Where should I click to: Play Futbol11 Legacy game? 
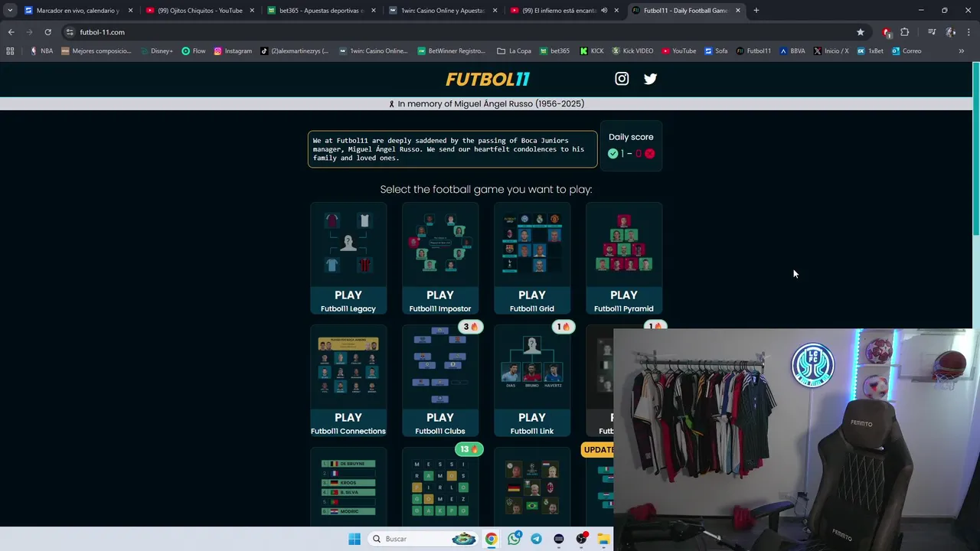pos(348,259)
